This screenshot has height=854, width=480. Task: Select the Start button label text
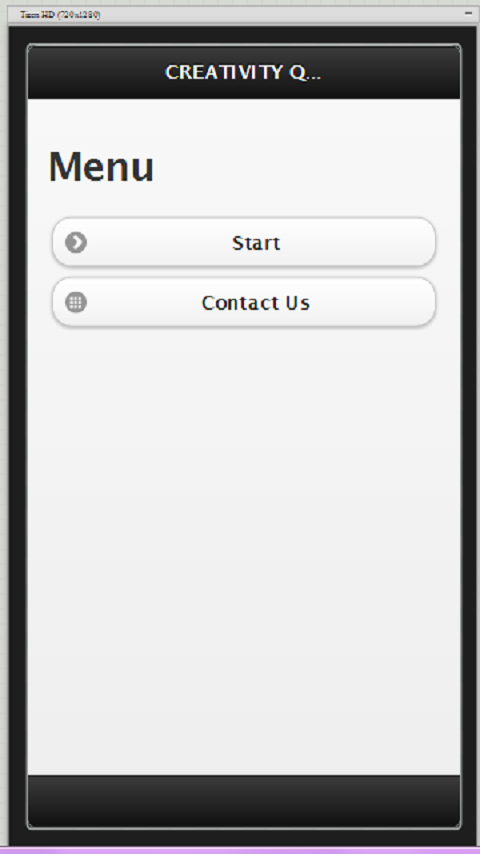(x=256, y=243)
